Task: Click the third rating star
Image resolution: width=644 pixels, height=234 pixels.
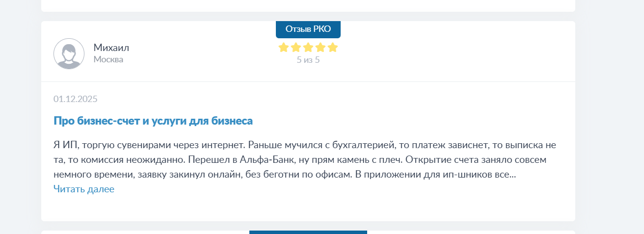Action: coord(308,48)
